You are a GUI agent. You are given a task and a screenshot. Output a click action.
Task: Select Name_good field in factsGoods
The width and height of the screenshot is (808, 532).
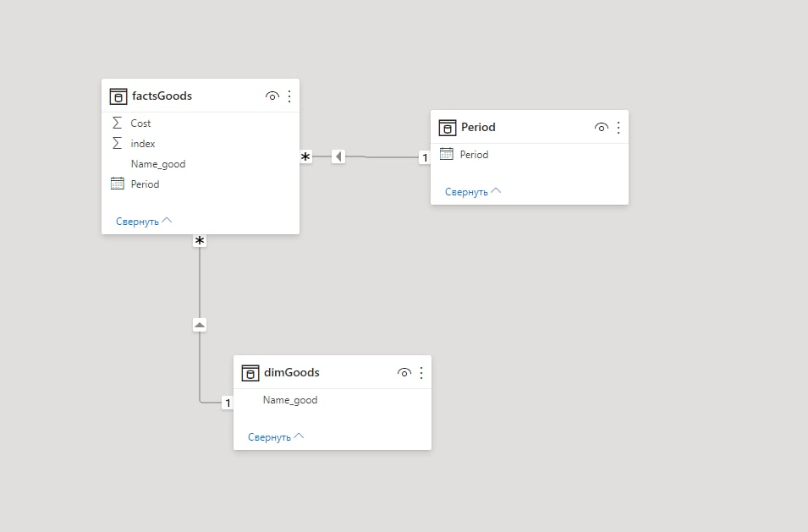click(x=201, y=164)
